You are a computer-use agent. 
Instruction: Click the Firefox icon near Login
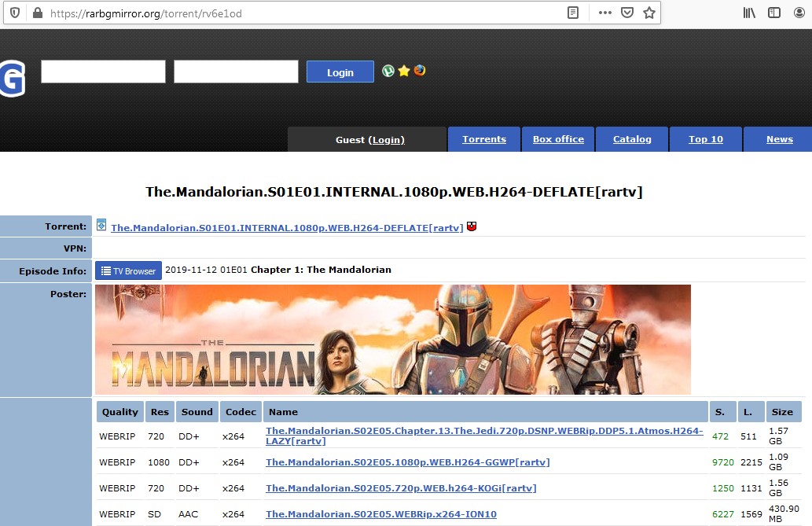coord(420,71)
